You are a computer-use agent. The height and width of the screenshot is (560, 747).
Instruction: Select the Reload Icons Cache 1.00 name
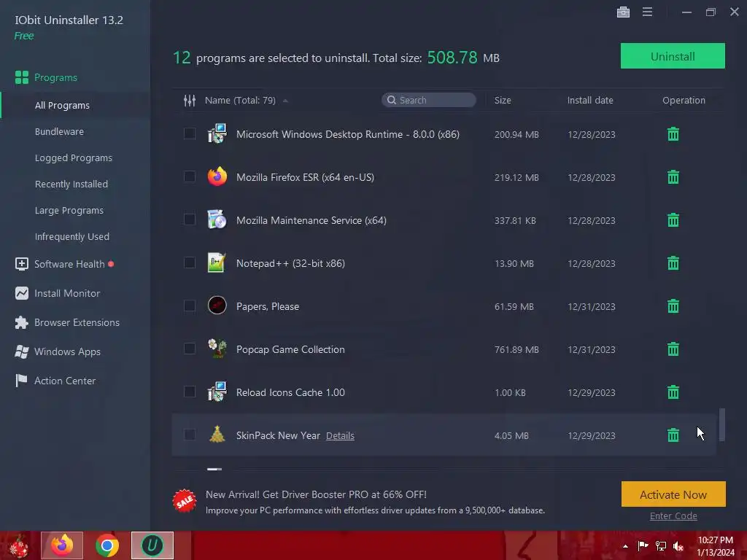point(290,392)
